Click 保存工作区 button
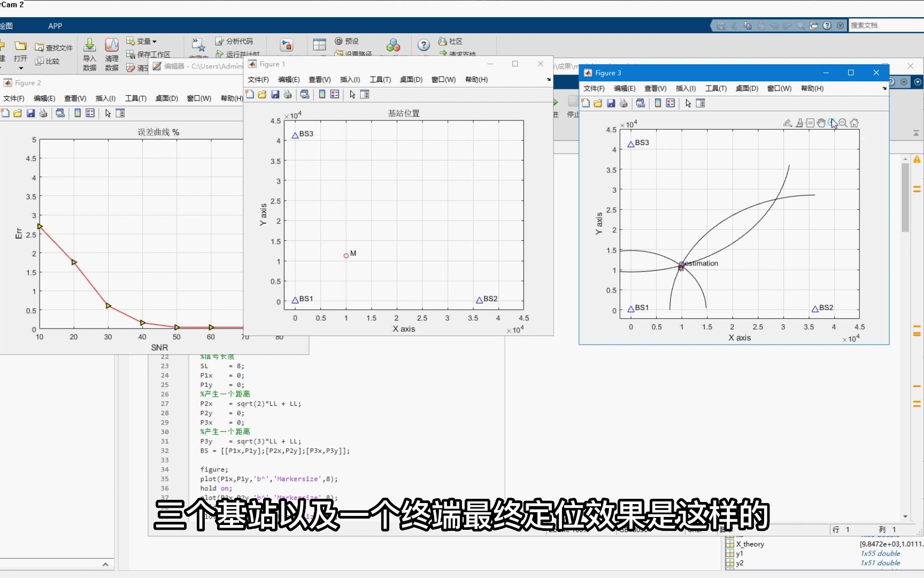 [x=148, y=54]
